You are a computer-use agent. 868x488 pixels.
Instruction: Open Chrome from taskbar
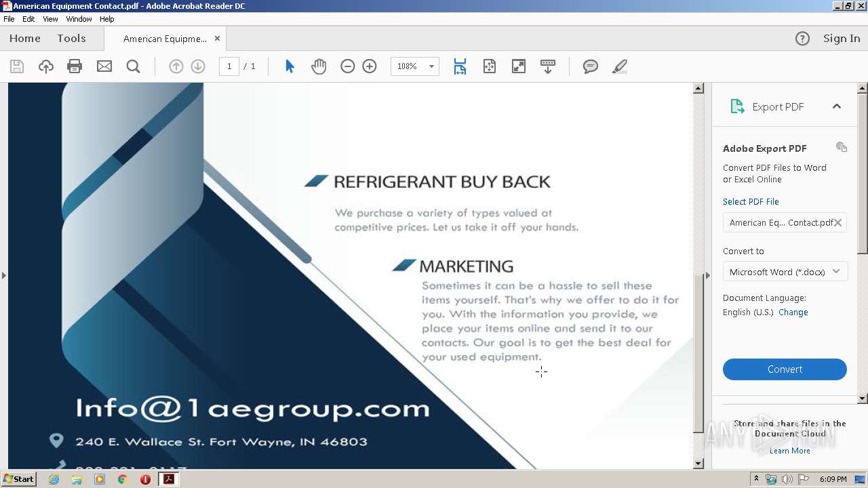pos(123,479)
